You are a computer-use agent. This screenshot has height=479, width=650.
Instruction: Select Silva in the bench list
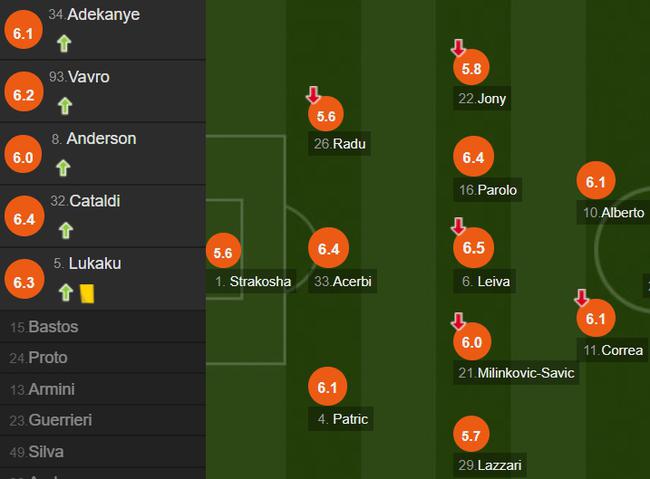tap(103, 452)
